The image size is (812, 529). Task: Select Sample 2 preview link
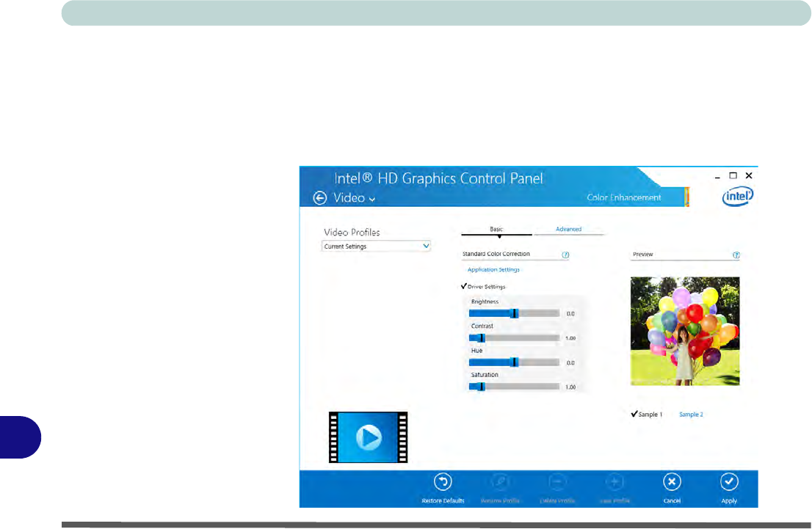coord(691,415)
